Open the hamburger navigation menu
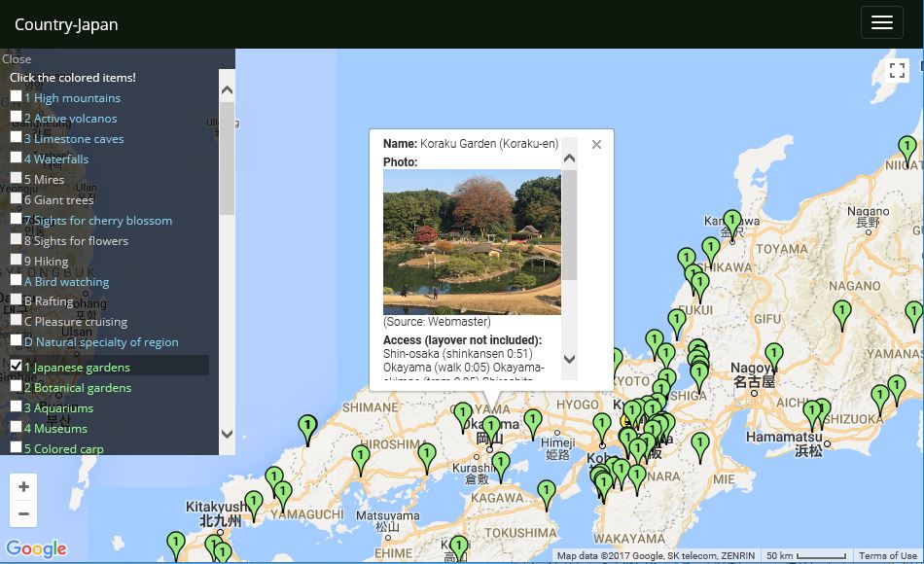This screenshot has height=564, width=924. point(881,23)
